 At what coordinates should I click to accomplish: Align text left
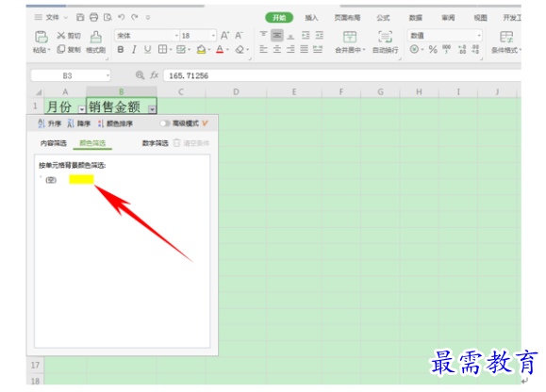pyautogui.click(x=263, y=49)
